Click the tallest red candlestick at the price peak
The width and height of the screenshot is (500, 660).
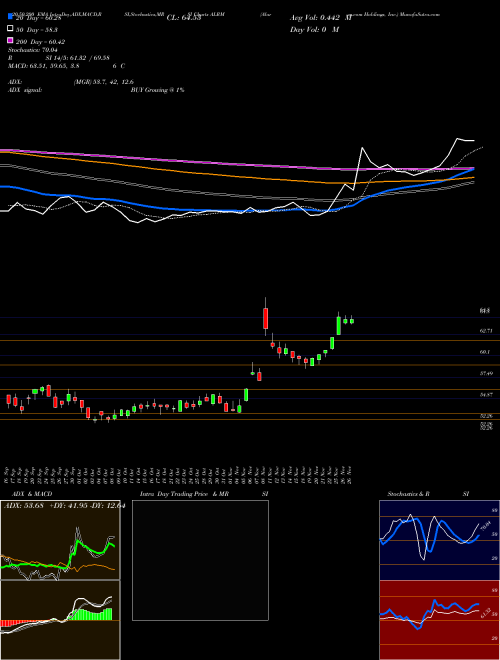266,318
